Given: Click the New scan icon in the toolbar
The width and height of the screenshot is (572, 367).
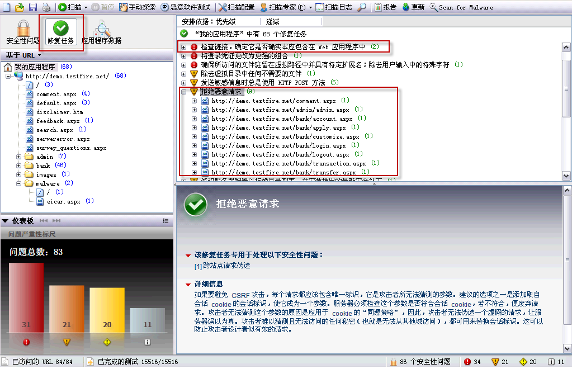Looking at the screenshot, I should click(7, 7).
